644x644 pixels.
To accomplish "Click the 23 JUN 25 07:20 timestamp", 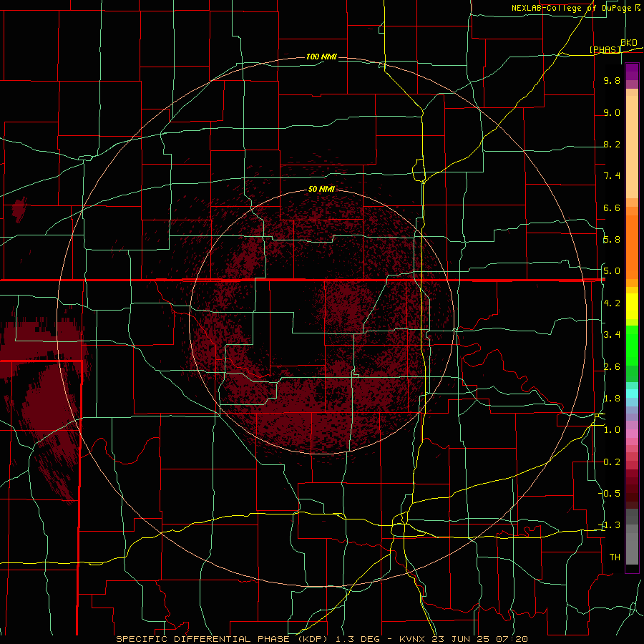I will pos(479,639).
